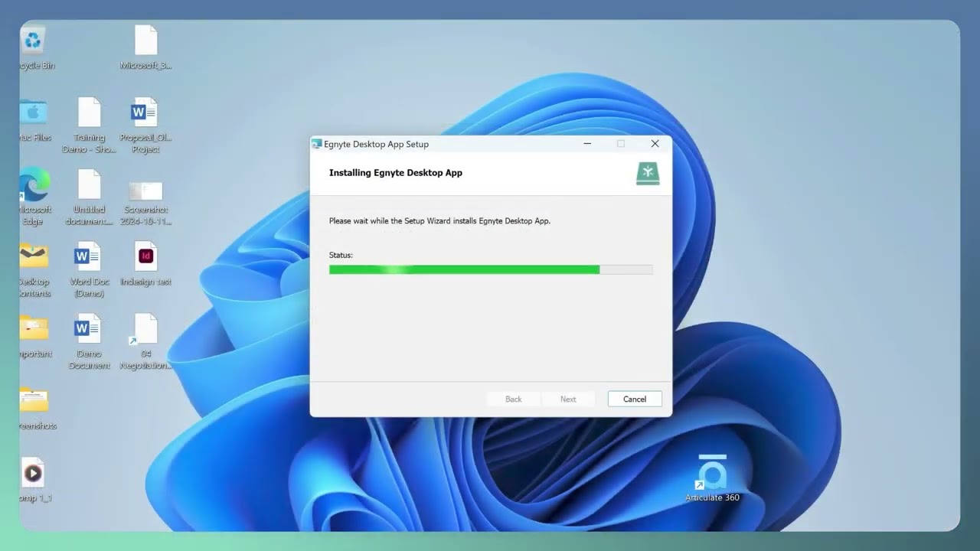
Task: Cancel the Egnyte Desktop App installation
Action: pos(634,399)
